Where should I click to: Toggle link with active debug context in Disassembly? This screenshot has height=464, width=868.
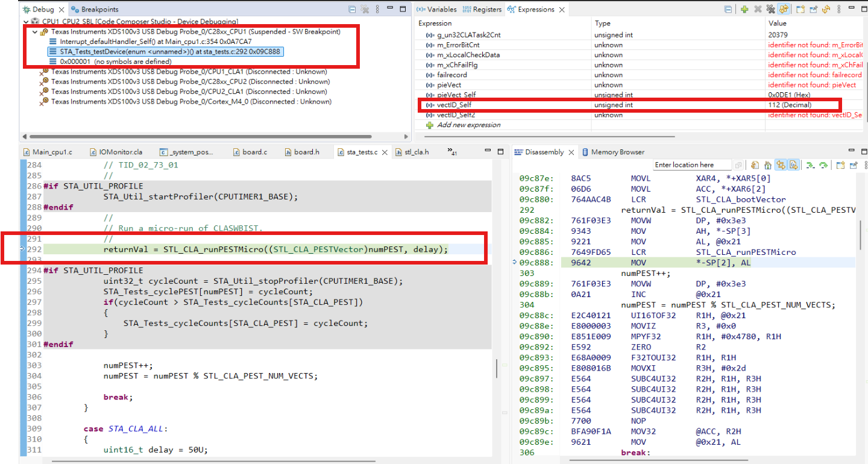click(x=781, y=165)
